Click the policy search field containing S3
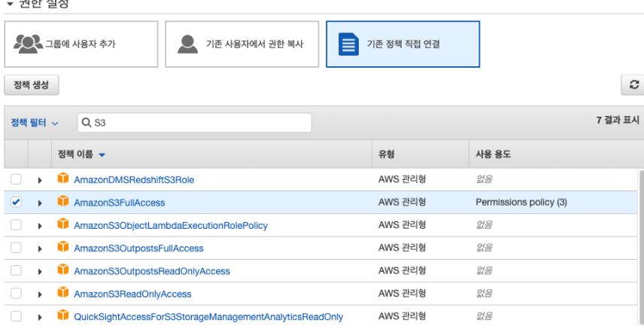Image resolution: width=644 pixels, height=326 pixels. pyautogui.click(x=194, y=123)
